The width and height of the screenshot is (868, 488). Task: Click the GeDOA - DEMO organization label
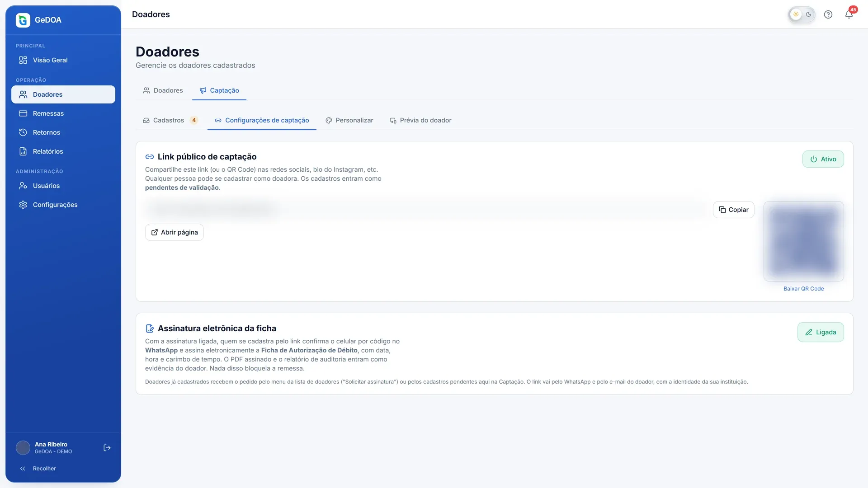tap(53, 451)
